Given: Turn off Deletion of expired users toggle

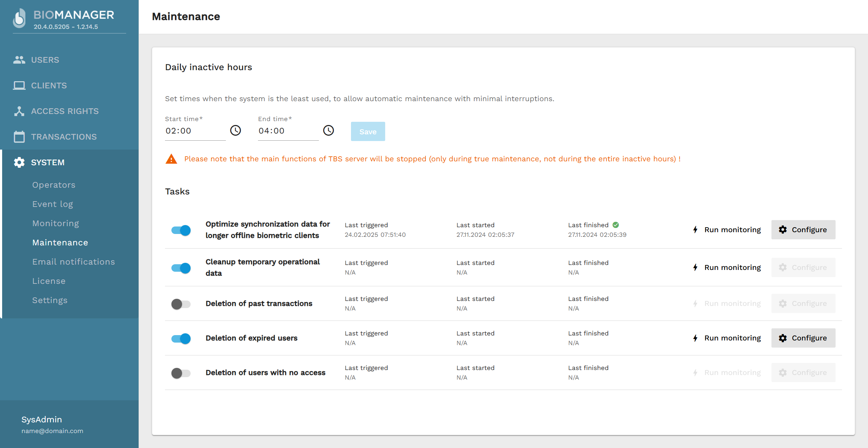Looking at the screenshot, I should pyautogui.click(x=181, y=338).
